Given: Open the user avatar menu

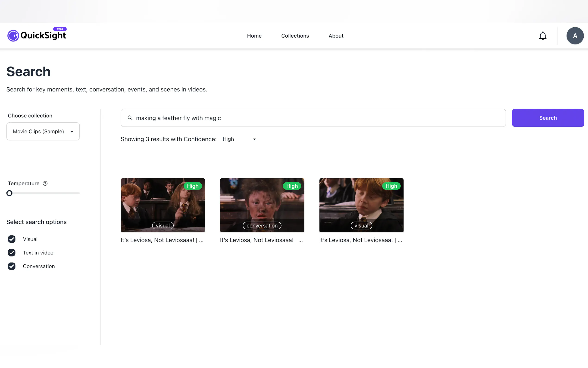Looking at the screenshot, I should tap(575, 36).
